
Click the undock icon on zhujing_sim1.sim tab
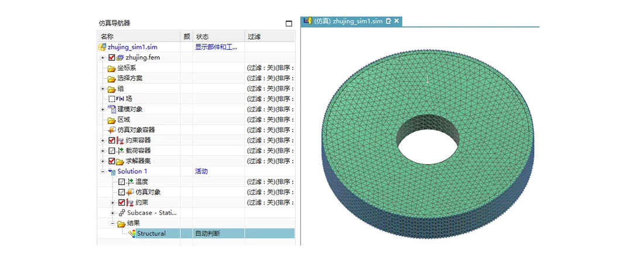(x=389, y=21)
